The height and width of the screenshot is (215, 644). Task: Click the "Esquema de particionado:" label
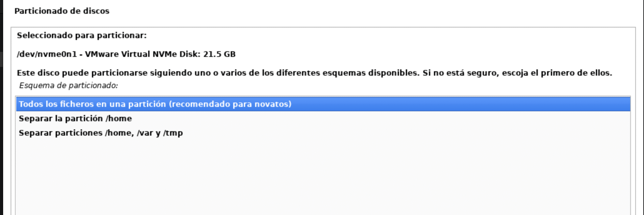(x=68, y=85)
